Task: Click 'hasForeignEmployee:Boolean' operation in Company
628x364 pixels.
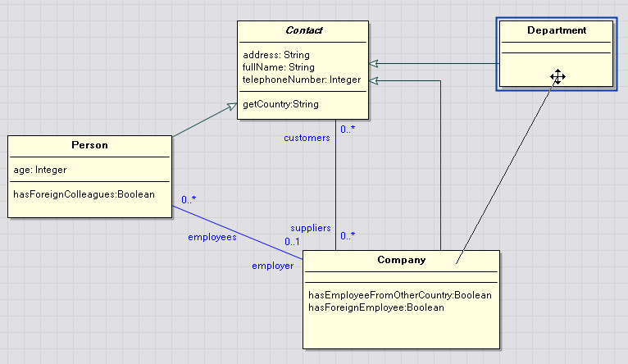Action: point(376,307)
